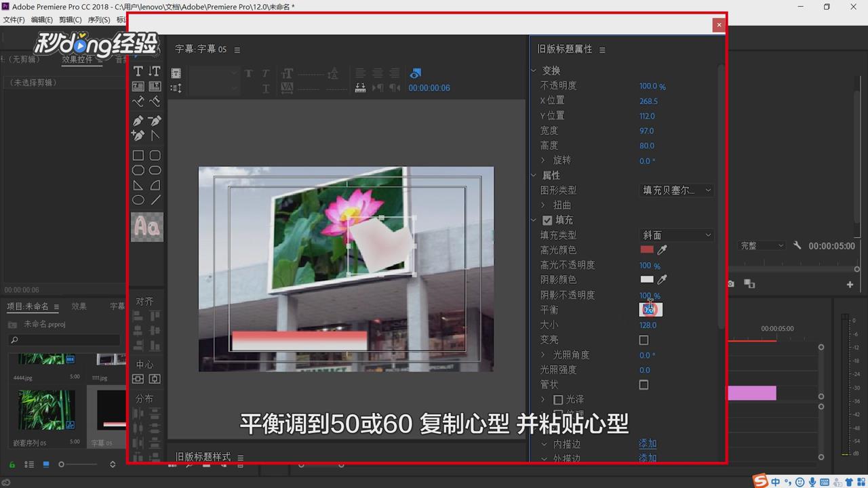
Task: Adjust the project thumbnail zoom slider
Action: point(78,464)
